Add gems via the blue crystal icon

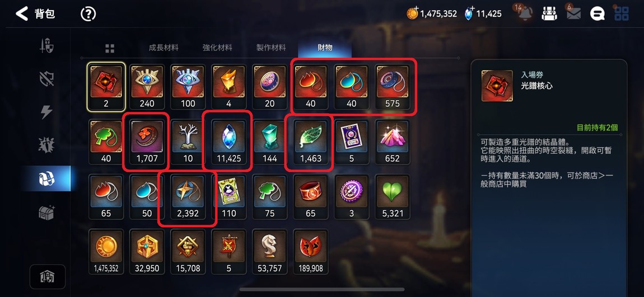469,13
